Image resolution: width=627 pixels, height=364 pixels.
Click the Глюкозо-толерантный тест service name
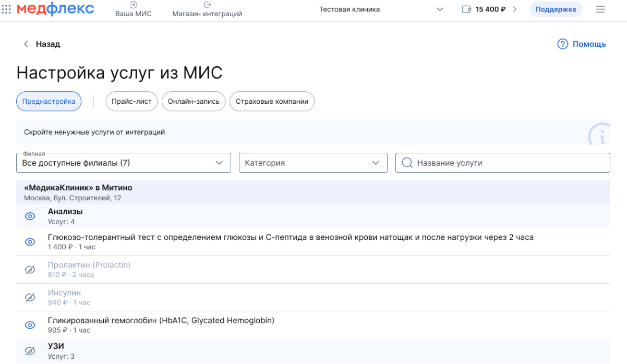[x=291, y=237]
